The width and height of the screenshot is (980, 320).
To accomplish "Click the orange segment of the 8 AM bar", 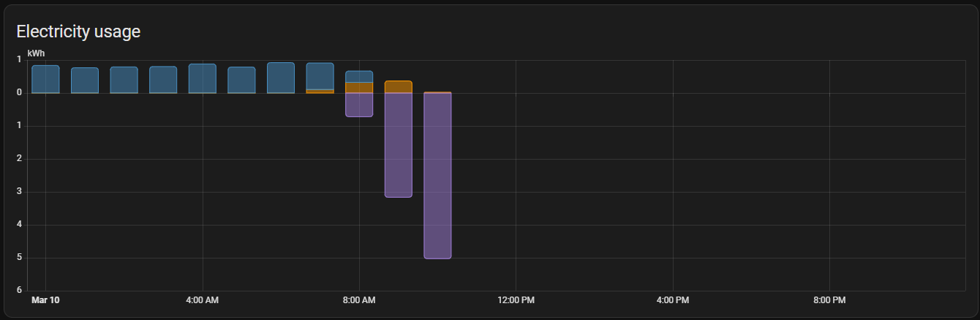I will point(359,88).
